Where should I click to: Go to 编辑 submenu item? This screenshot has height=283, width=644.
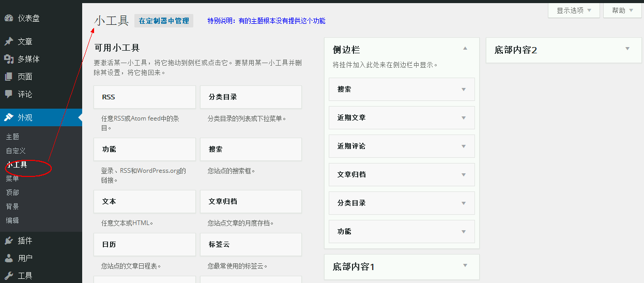[12, 220]
